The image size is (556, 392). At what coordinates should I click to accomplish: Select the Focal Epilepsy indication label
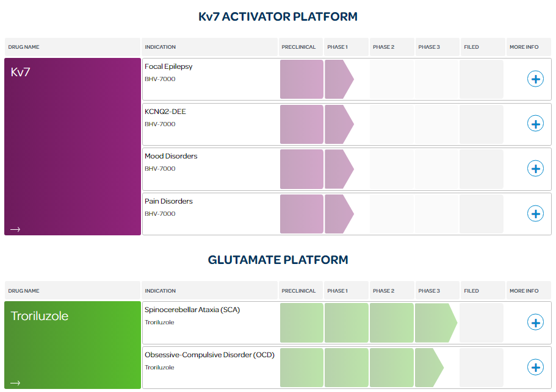[x=168, y=66]
